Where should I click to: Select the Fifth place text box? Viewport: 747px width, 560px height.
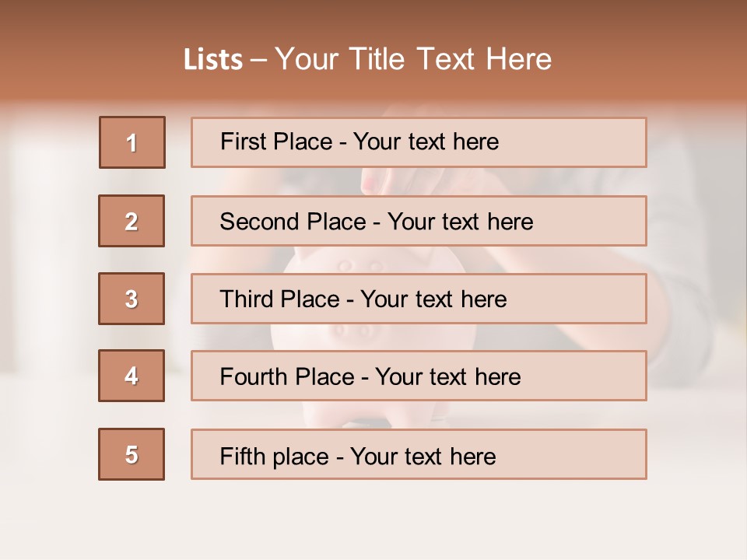(x=419, y=455)
